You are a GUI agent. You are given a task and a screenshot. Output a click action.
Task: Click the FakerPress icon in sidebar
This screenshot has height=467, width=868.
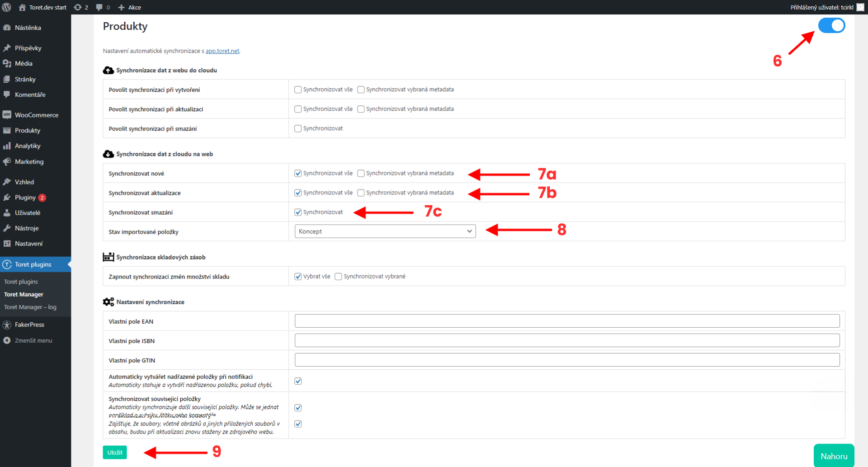click(7, 325)
